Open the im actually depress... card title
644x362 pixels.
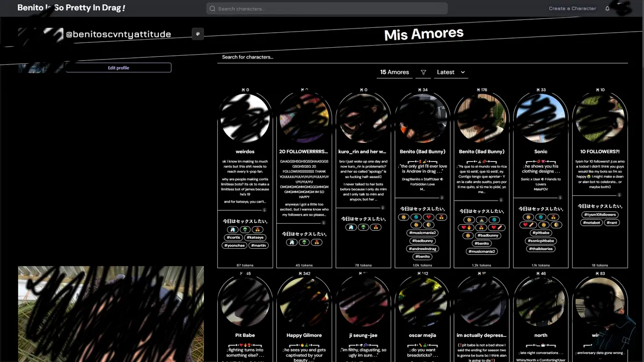pos(481,335)
